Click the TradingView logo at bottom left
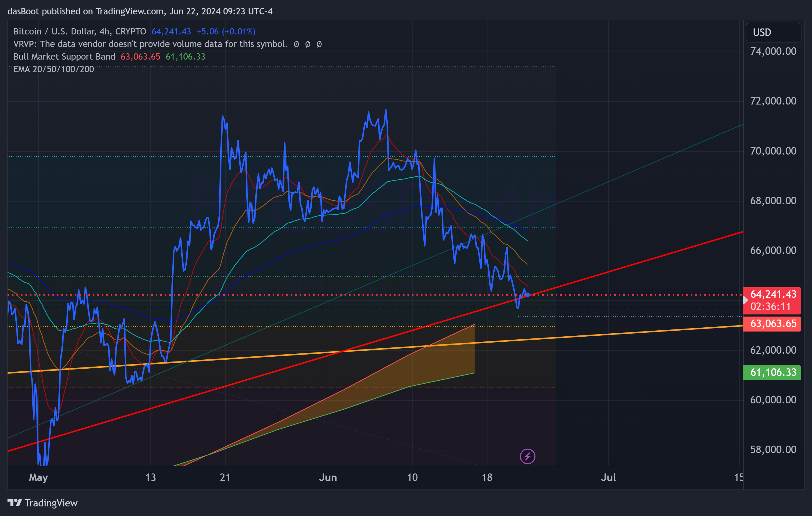 43,503
